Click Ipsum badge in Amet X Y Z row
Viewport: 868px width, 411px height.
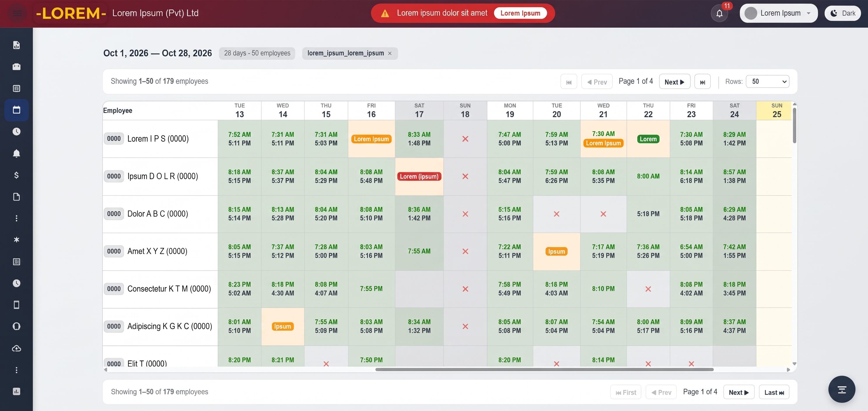556,252
